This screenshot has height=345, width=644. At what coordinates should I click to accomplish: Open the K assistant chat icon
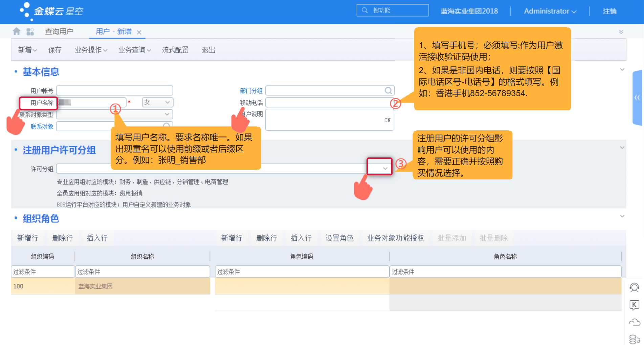[x=634, y=305]
